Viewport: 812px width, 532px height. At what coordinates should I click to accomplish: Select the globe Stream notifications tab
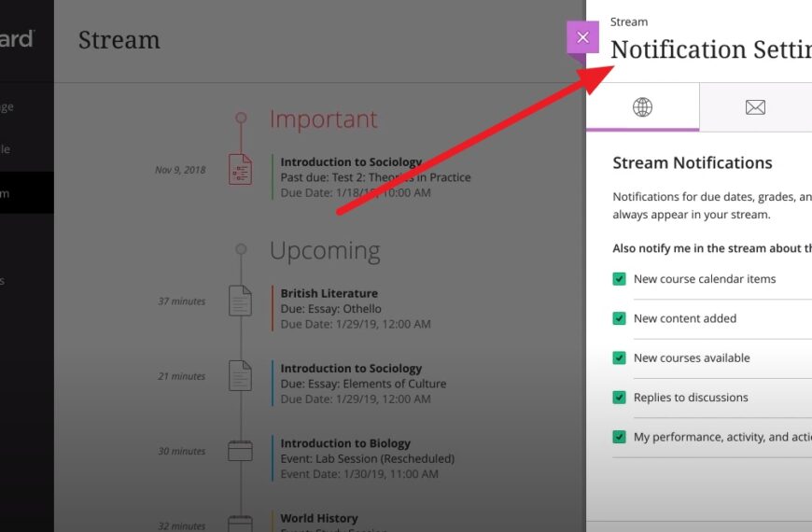point(642,107)
